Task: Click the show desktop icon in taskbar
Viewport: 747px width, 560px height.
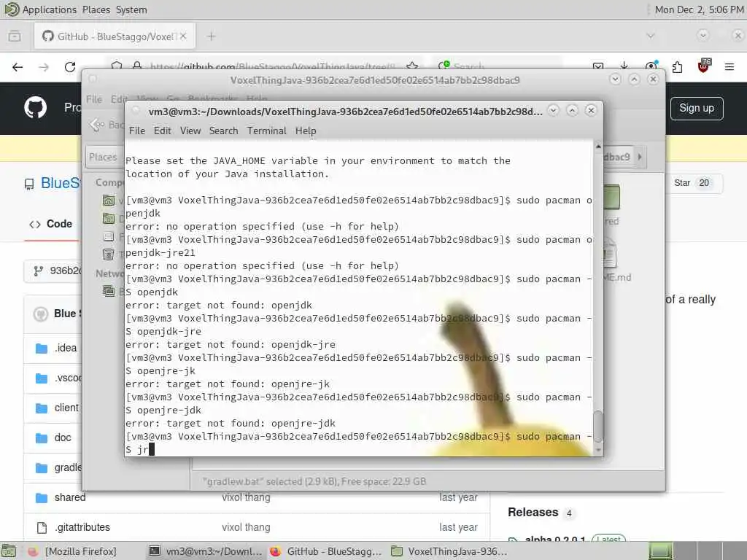Action: (x=9, y=551)
